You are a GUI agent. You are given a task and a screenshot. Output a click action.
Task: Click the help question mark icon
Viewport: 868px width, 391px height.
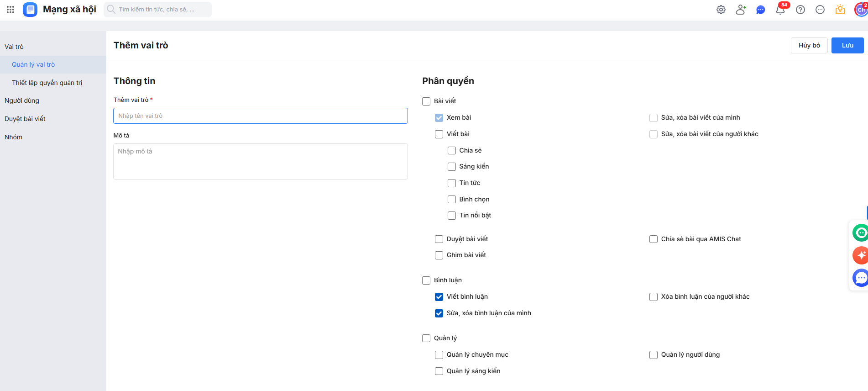800,10
